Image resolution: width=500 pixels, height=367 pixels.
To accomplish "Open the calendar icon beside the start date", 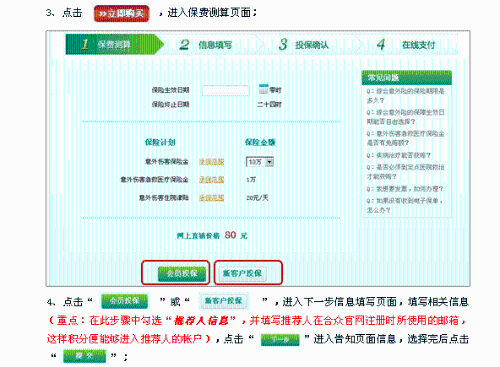I will click(263, 89).
